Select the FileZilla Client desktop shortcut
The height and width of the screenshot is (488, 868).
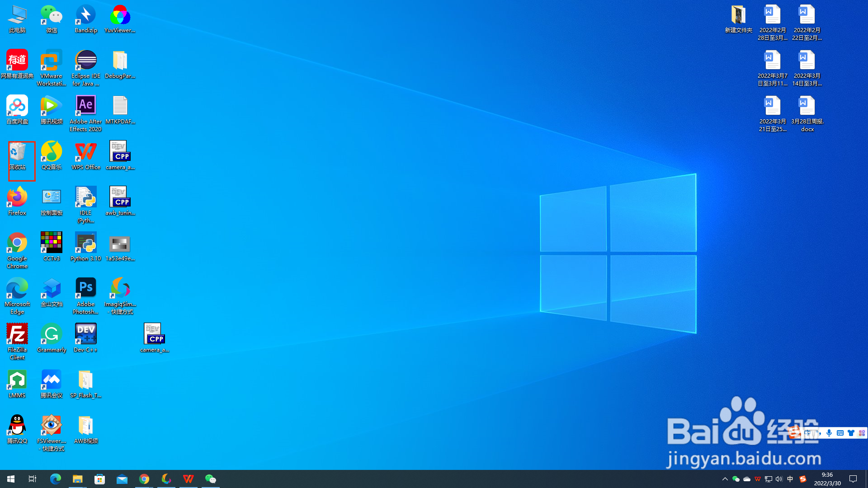click(17, 342)
